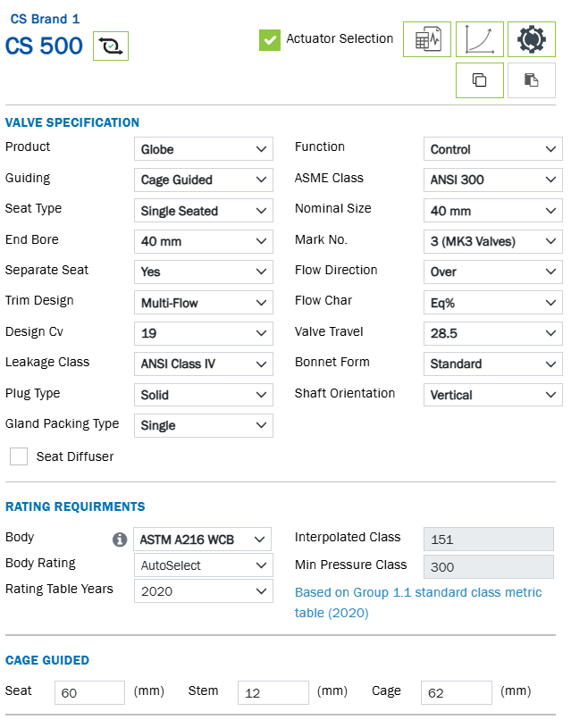
Task: Open the Function dropdown showing Control
Action: [493, 149]
